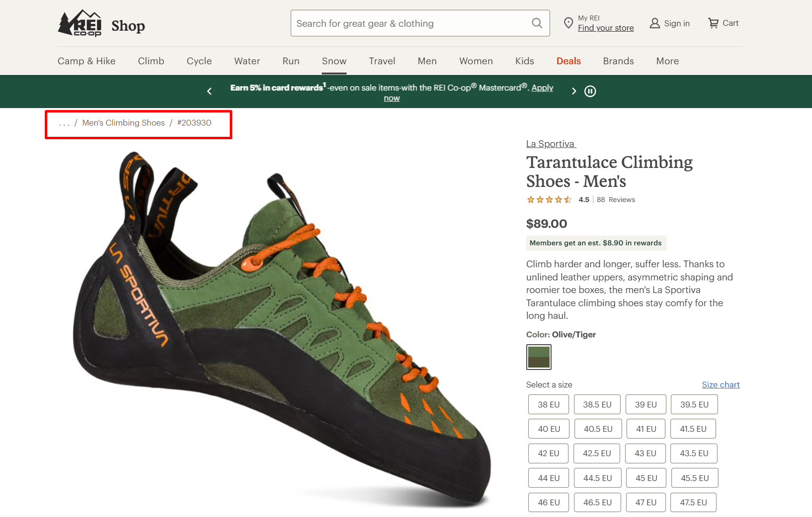Click the REI Co-op logo

(80, 23)
